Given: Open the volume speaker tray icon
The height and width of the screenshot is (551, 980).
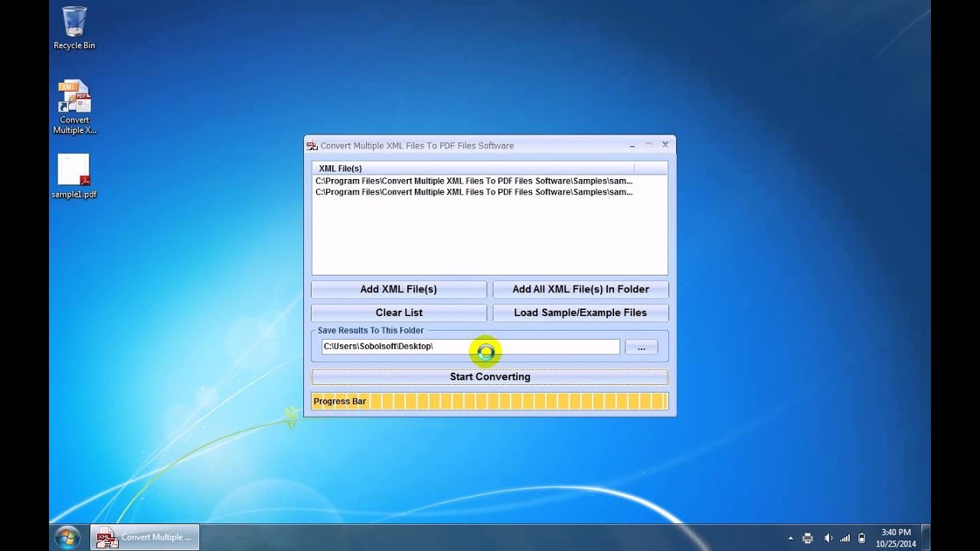Looking at the screenshot, I should tap(827, 538).
